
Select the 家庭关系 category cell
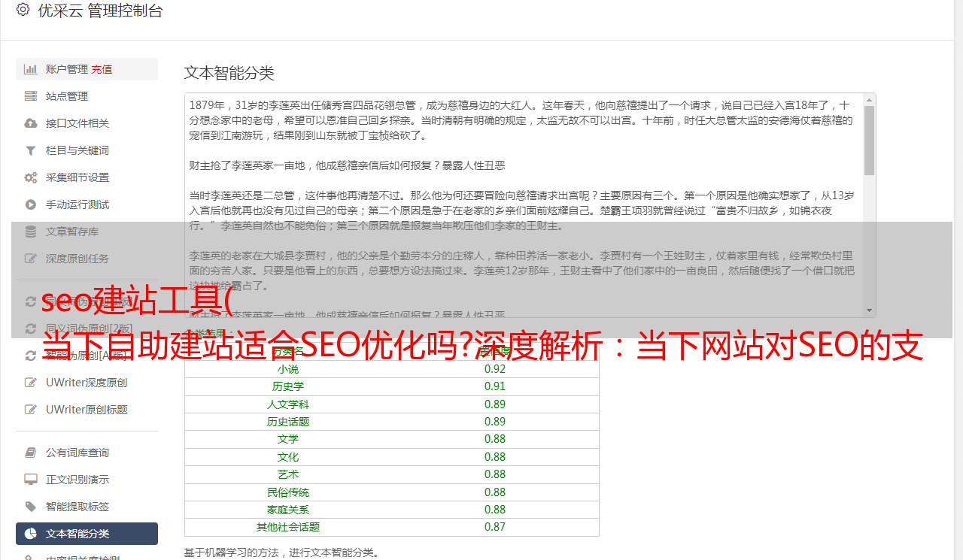288,510
